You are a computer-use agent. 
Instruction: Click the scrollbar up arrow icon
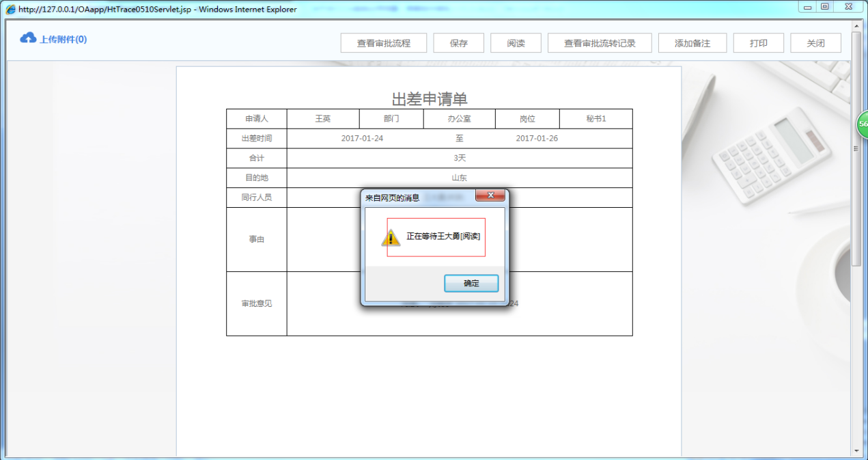tap(856, 26)
